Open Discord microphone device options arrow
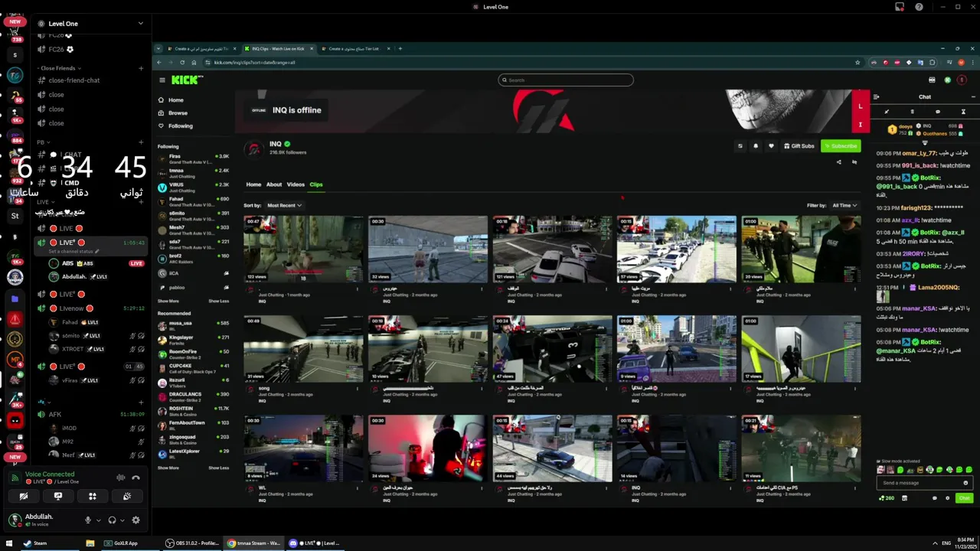The image size is (980, 551). 98,520
